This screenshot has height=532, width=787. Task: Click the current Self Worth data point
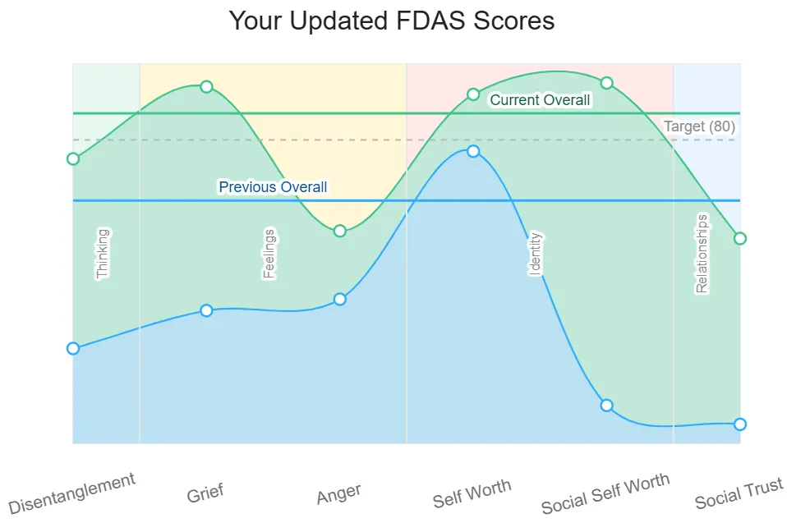click(473, 94)
